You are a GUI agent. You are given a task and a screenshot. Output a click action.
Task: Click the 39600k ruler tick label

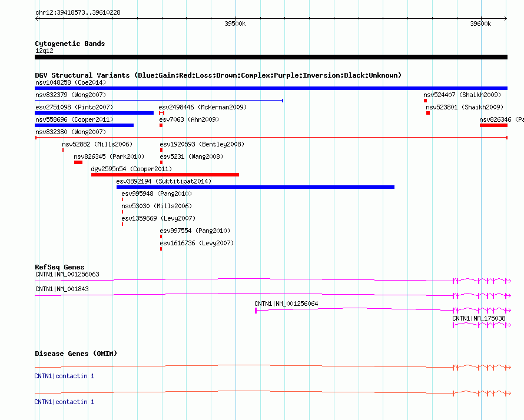pos(480,24)
